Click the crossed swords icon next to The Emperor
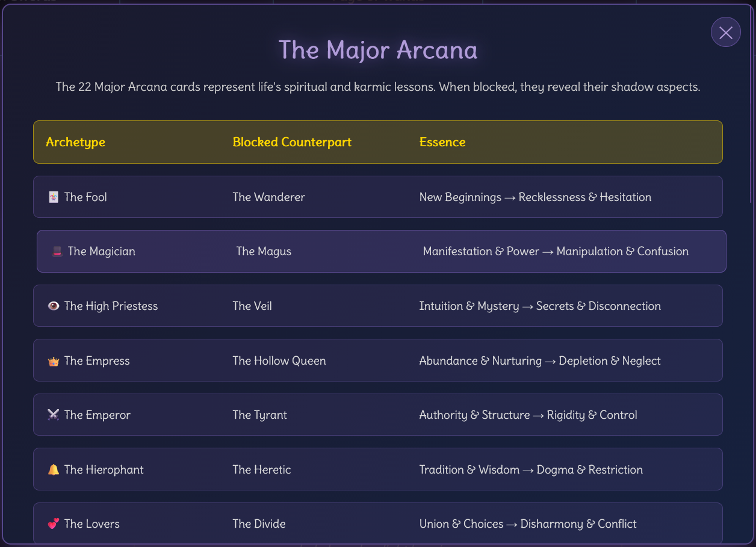 click(x=54, y=415)
